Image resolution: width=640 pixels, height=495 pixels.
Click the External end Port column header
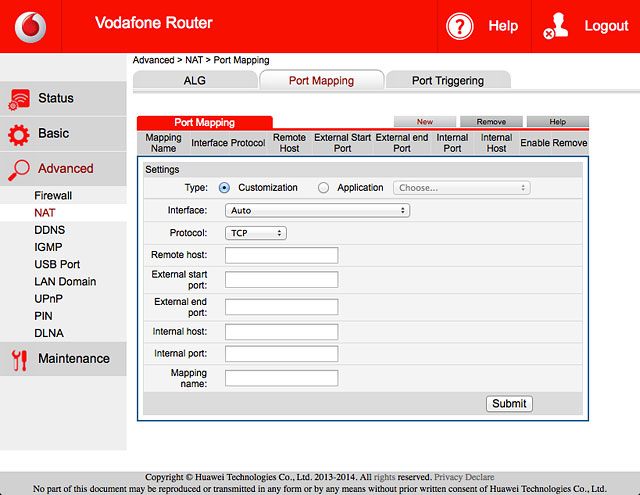point(402,143)
